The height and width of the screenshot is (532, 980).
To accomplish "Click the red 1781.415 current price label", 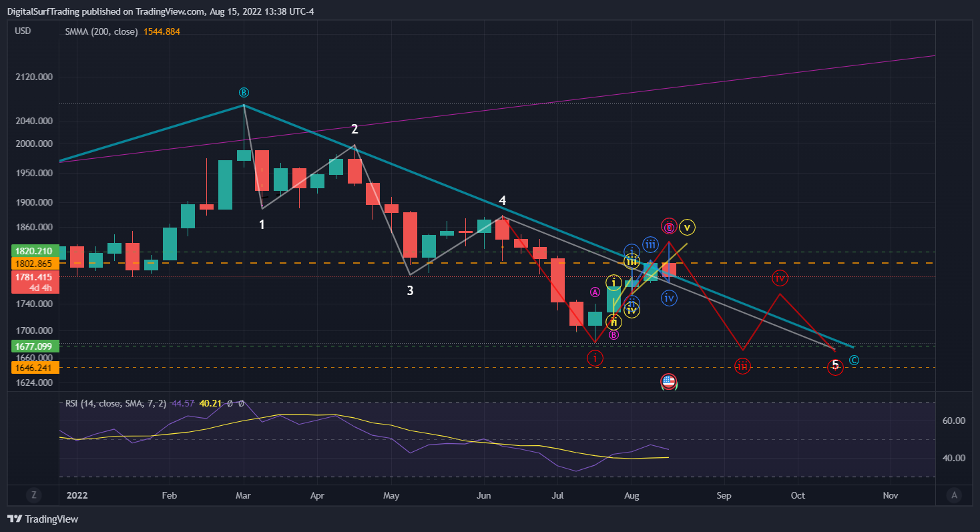I will (35, 277).
